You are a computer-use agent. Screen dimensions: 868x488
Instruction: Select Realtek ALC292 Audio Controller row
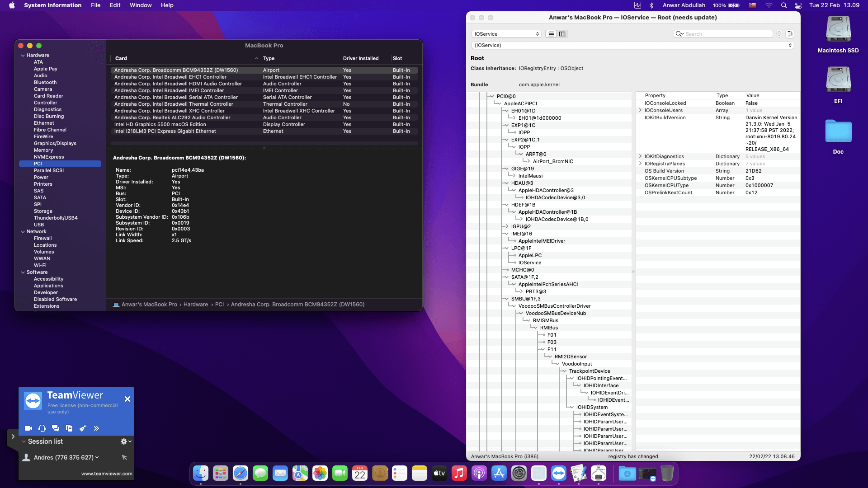264,117
